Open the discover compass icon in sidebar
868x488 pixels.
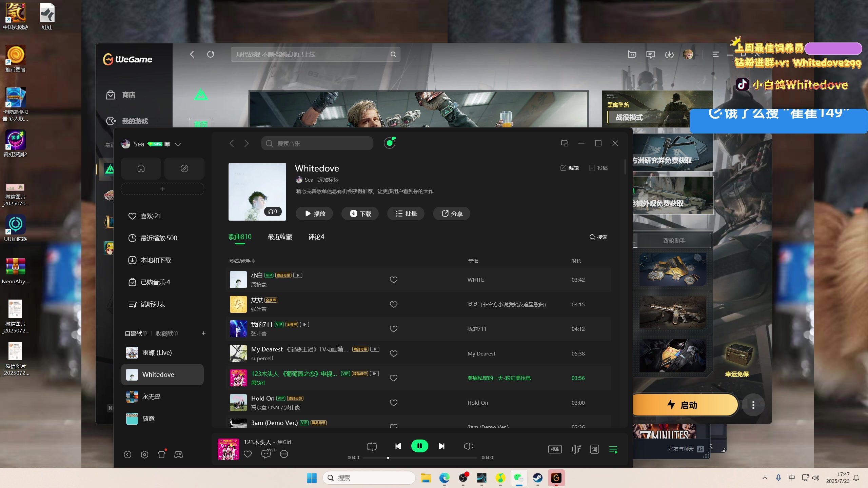(184, 168)
